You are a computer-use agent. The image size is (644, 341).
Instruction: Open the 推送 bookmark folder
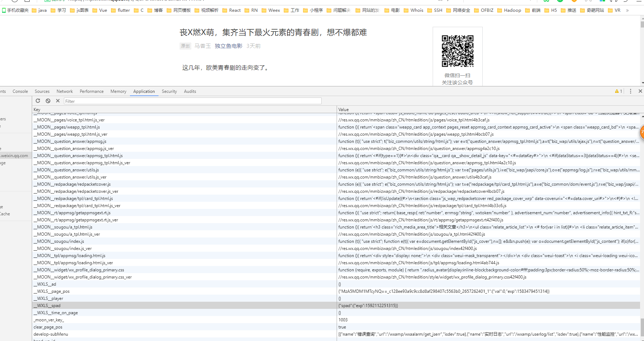point(568,10)
